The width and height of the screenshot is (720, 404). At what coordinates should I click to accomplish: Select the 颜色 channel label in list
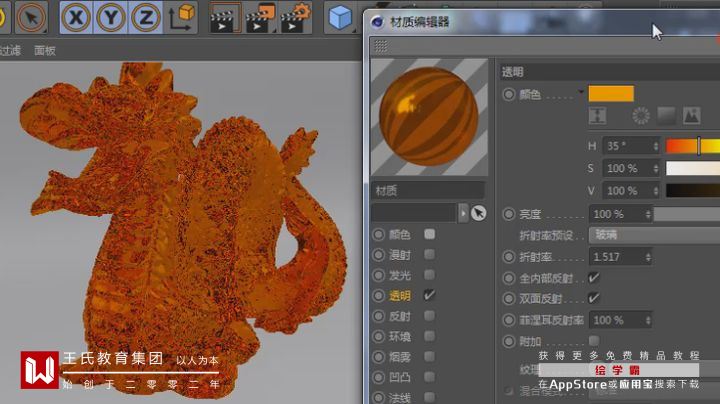click(x=399, y=235)
